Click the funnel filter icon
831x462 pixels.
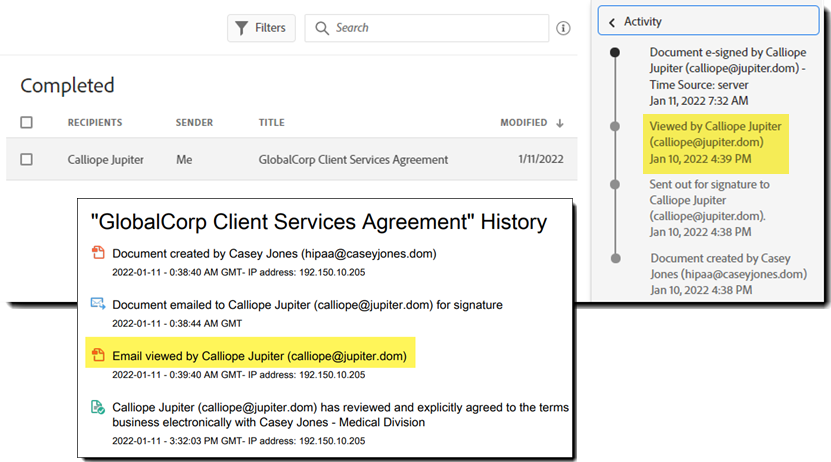[x=242, y=28]
